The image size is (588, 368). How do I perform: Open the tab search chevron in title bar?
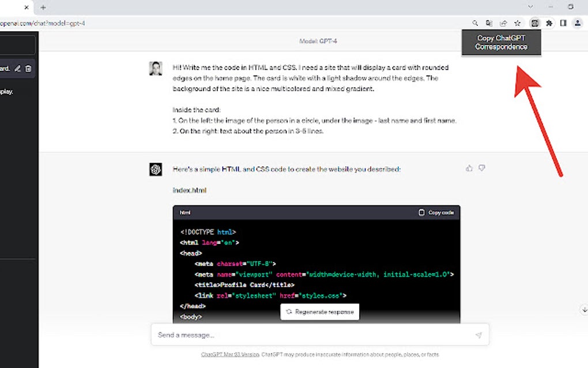tap(530, 7)
